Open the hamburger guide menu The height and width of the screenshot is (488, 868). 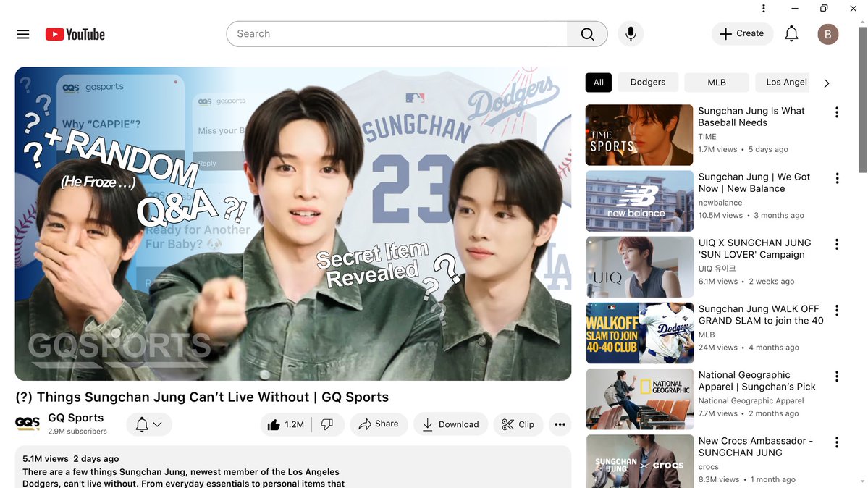(22, 34)
